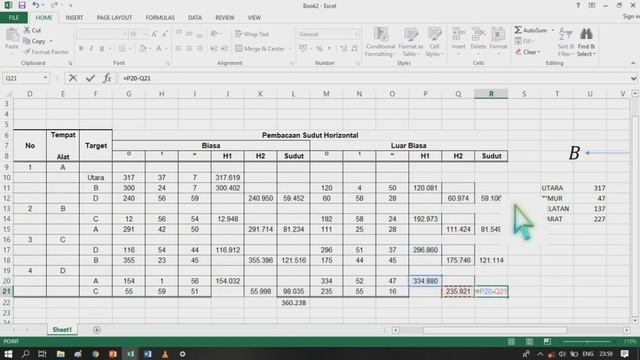Screen dimensions: 640x360
Task: Toggle Wrap Text option
Action: 252,34
